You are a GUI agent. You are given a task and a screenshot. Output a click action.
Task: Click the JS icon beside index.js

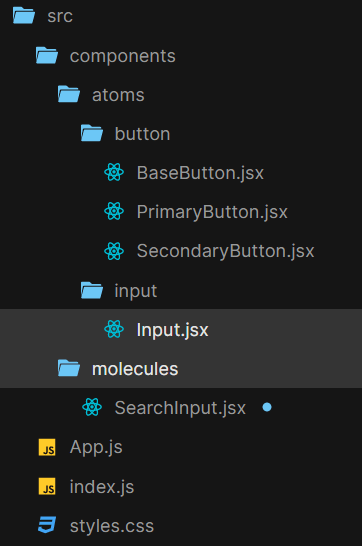point(47,486)
